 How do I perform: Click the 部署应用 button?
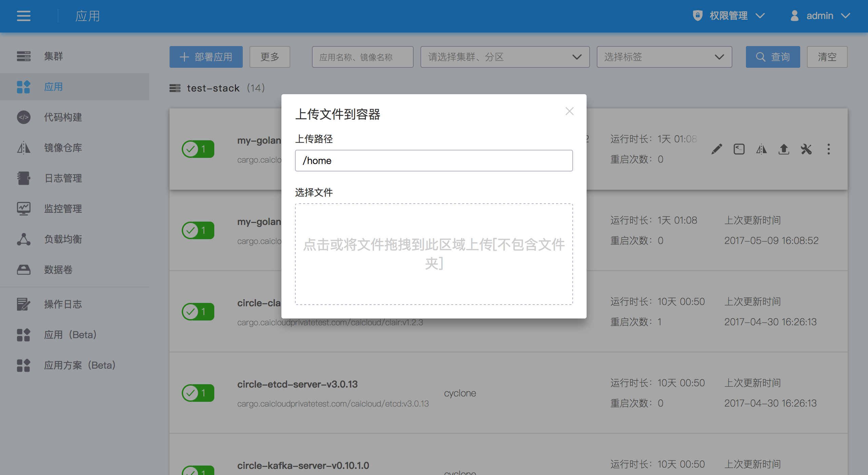pyautogui.click(x=206, y=57)
